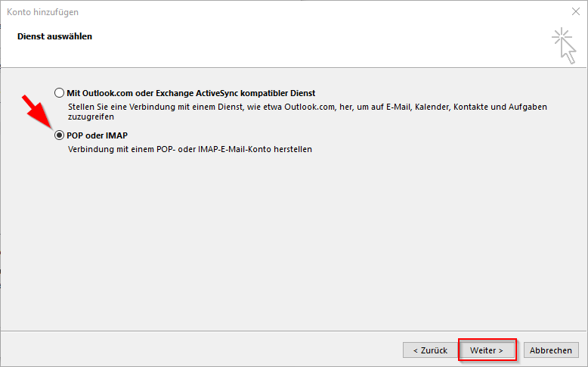Screen dimensions: 588x367
Task: Select the POP oder IMAP radio button
Action: tap(59, 135)
